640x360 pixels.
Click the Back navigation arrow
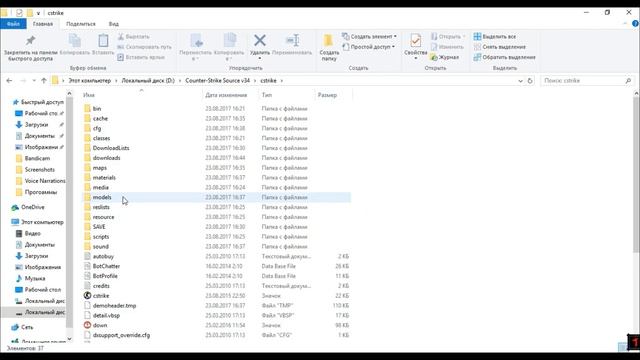coord(9,81)
